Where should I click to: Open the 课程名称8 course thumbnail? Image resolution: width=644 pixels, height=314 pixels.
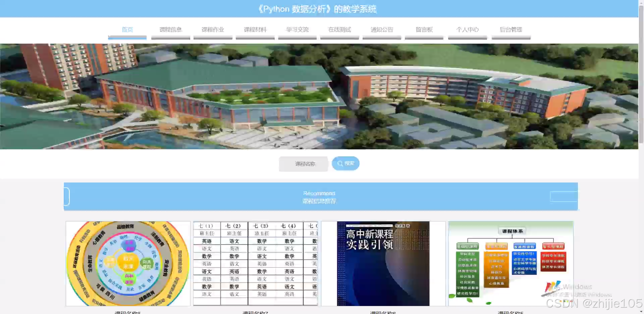click(127, 263)
